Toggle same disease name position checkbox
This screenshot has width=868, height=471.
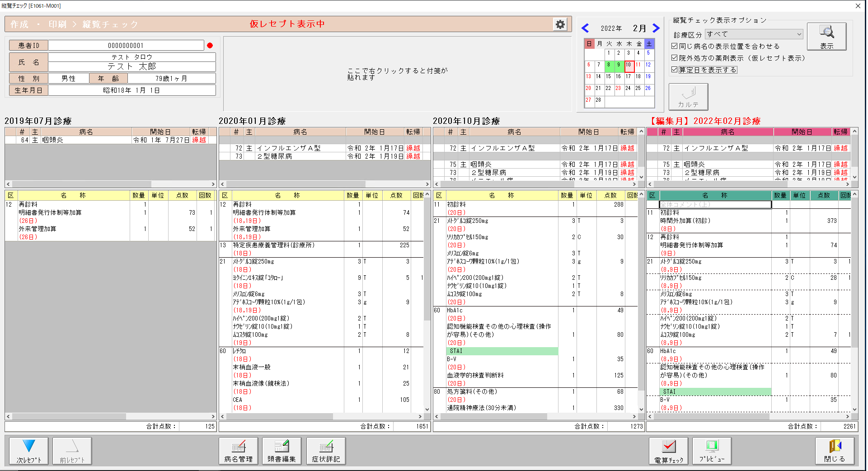[675, 46]
